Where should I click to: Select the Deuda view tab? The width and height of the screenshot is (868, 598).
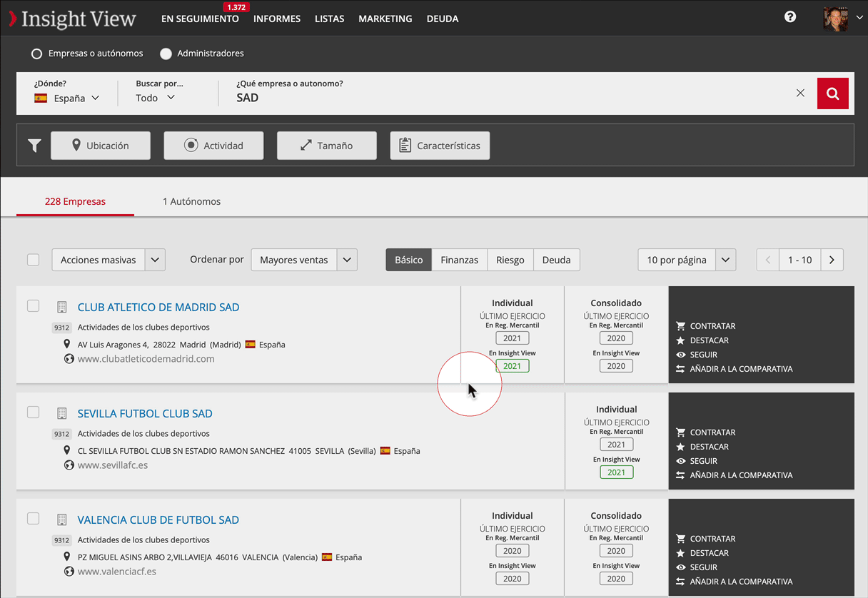[x=557, y=260]
